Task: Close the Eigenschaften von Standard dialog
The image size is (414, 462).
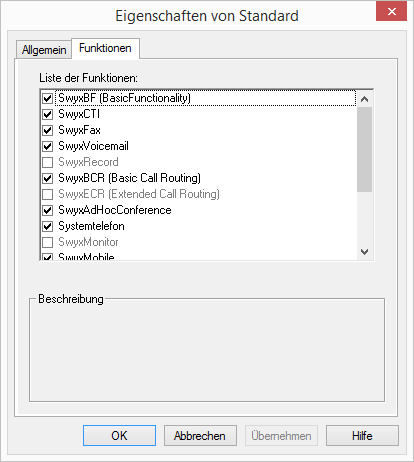Action: coord(392,12)
